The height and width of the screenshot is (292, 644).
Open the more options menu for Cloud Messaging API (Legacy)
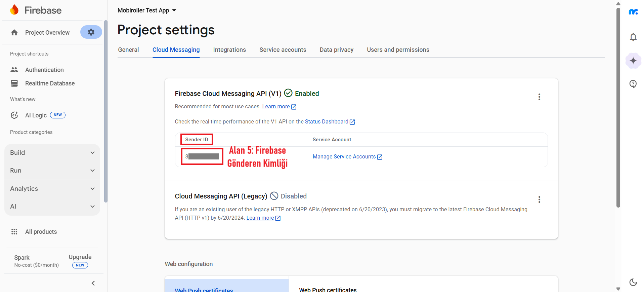coord(539,199)
